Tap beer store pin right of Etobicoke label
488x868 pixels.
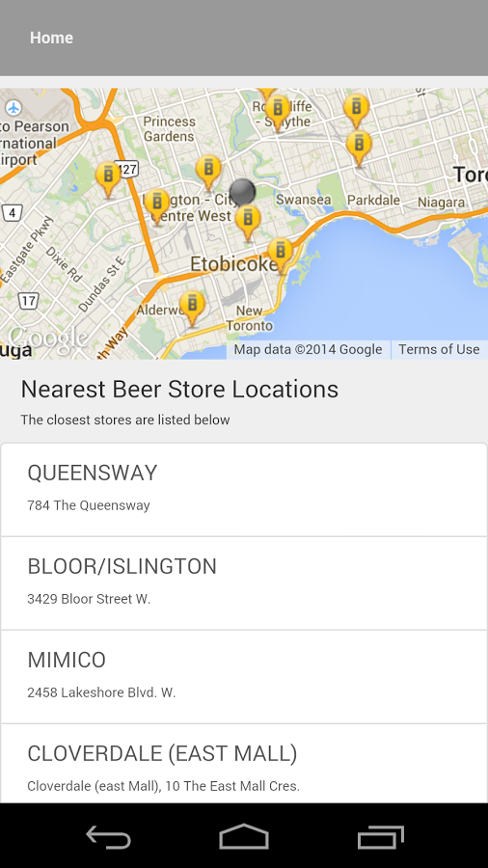point(281,257)
